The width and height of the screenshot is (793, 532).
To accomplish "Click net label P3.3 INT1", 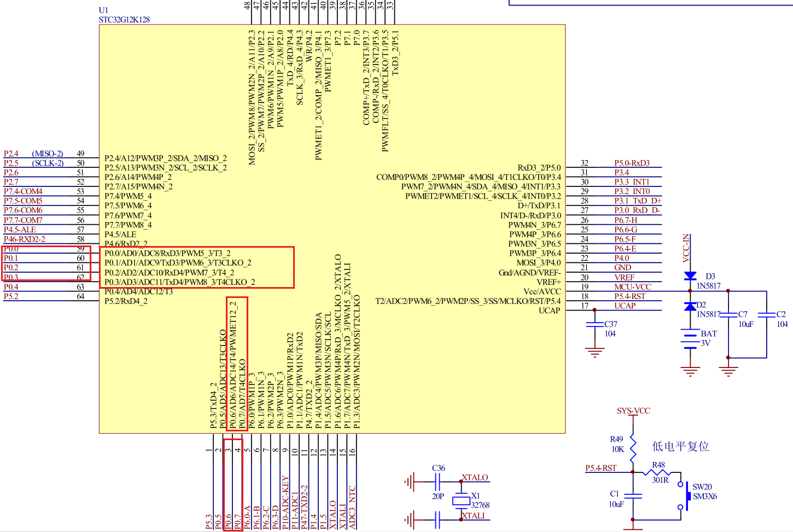I will (632, 182).
